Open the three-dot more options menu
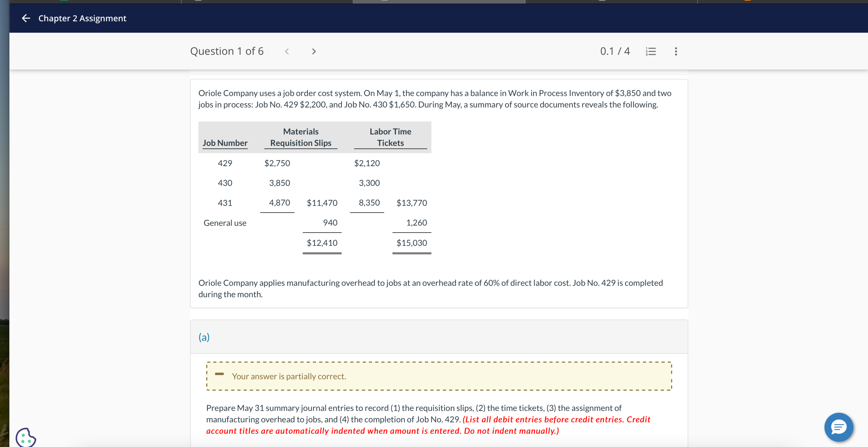This screenshot has height=447, width=868. point(676,51)
